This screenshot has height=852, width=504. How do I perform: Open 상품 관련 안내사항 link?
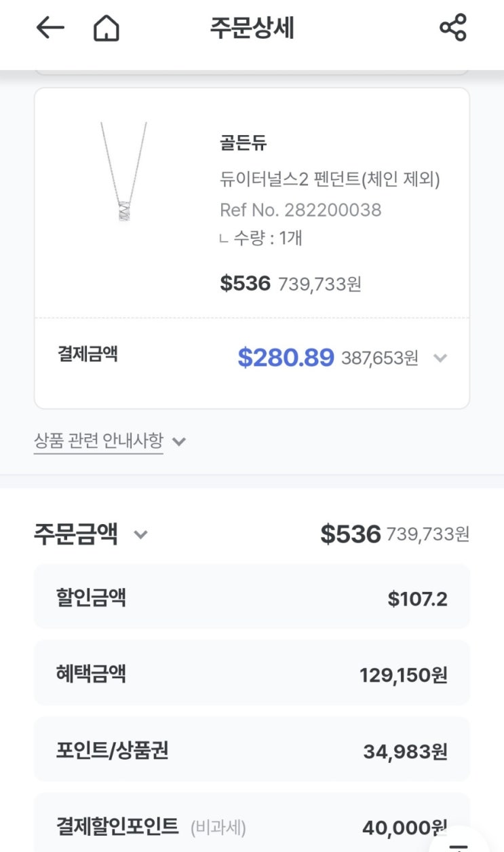[98, 441]
